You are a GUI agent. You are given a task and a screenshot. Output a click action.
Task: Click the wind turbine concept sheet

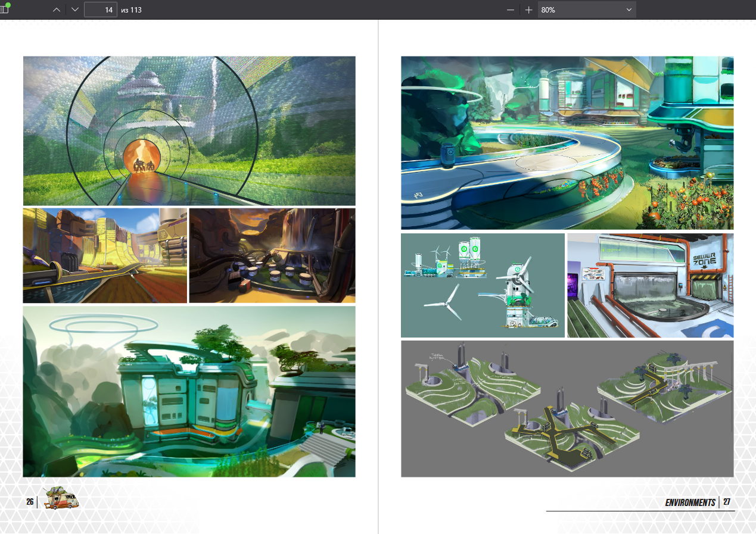point(483,285)
